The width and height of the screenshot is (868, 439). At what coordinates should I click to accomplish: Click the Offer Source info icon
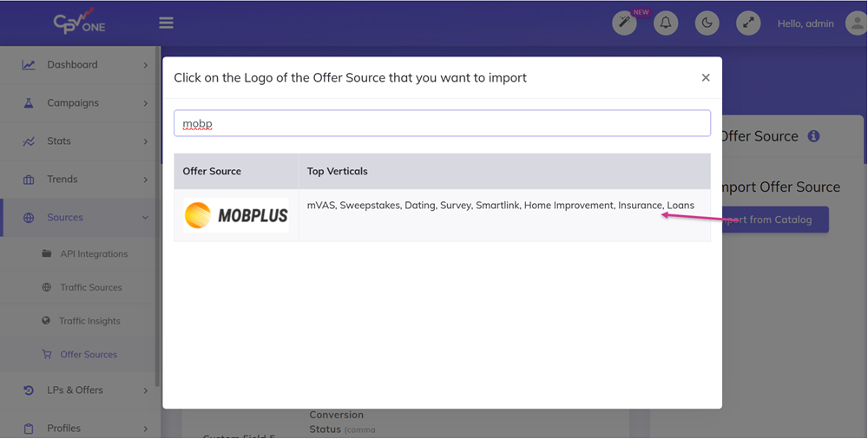click(x=813, y=136)
